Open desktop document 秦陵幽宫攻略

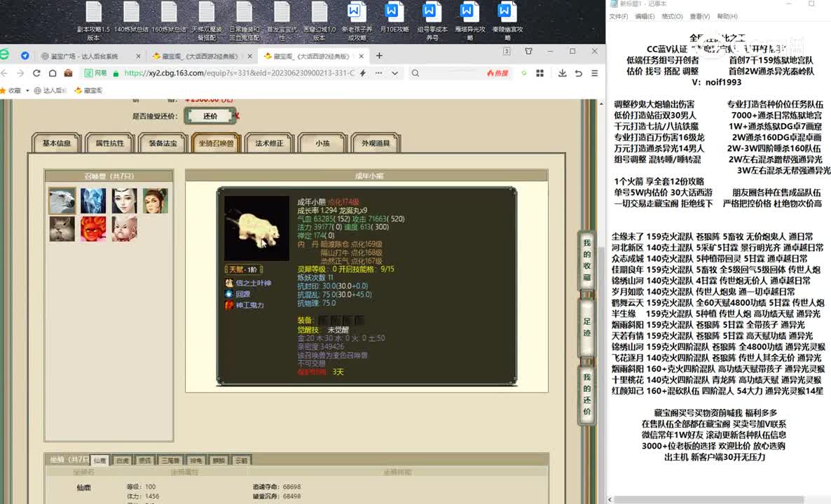coord(507,21)
